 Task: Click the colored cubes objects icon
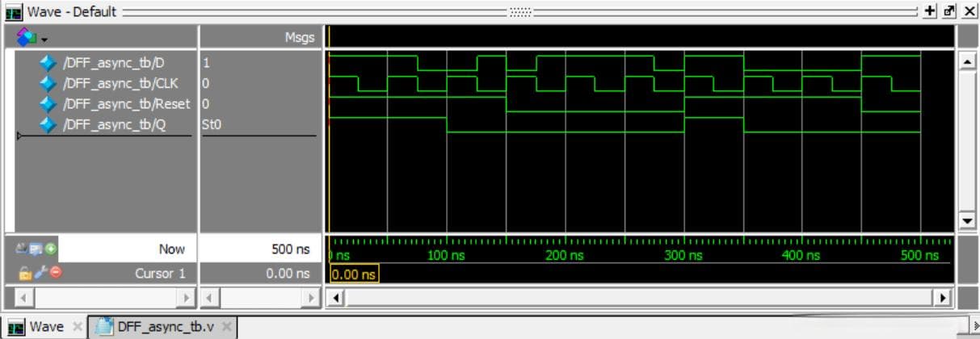(x=27, y=36)
